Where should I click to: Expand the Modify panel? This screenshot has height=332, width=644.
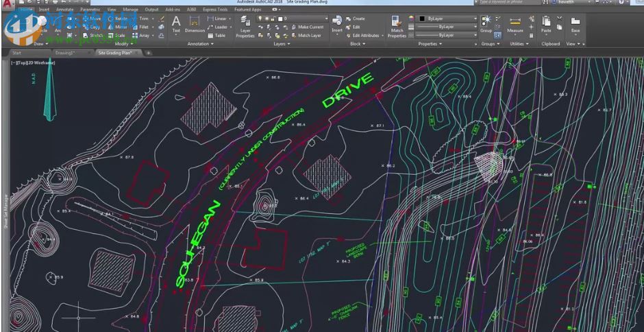pyautogui.click(x=123, y=44)
